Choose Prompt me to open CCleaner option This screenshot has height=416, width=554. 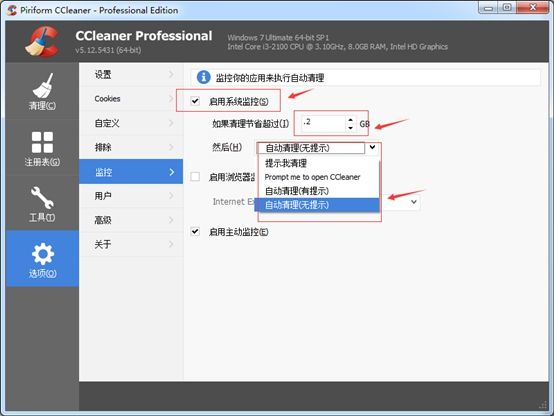(x=317, y=177)
